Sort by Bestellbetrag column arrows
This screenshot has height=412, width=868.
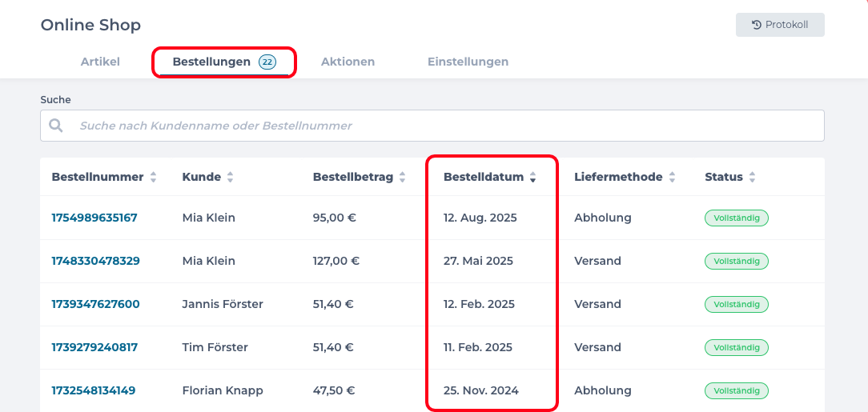(x=403, y=178)
